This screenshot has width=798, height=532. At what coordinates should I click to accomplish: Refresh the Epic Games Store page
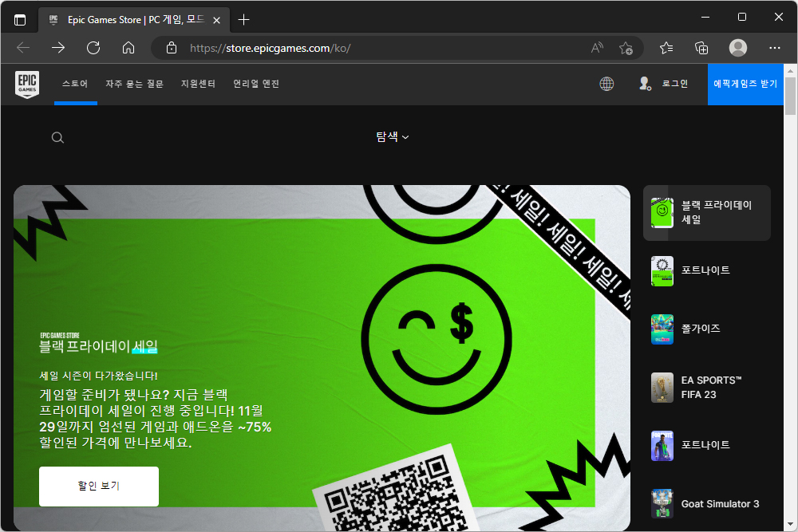(x=93, y=48)
